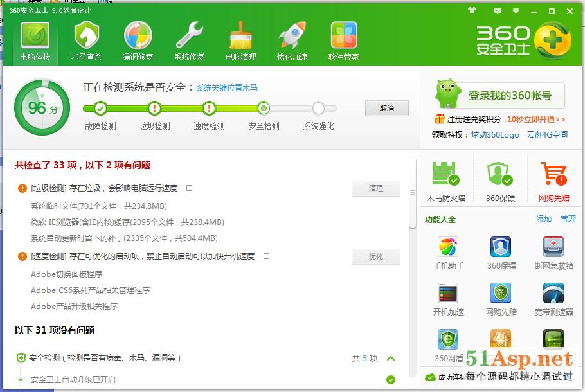Screen dimensions: 585x392
Task: Launch the 网购先赔 shield icon in 功能大全
Action: [x=501, y=293]
